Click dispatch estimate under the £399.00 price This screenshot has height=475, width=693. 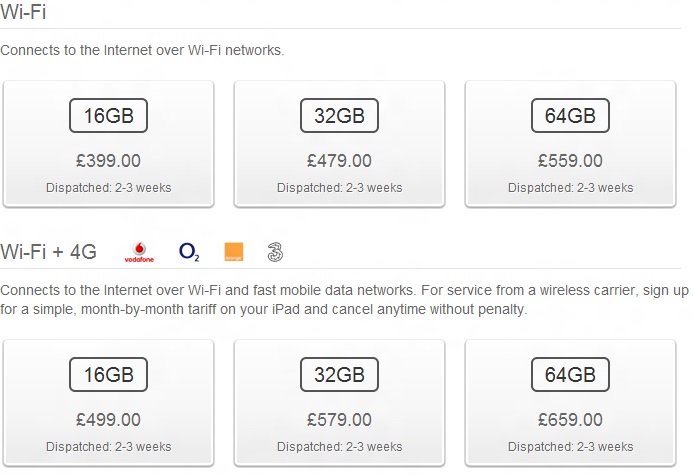click(x=108, y=188)
